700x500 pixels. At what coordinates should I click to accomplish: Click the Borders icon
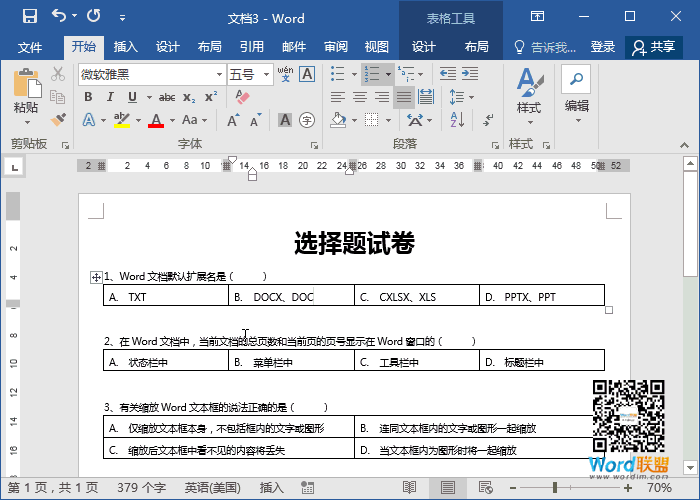click(x=371, y=120)
